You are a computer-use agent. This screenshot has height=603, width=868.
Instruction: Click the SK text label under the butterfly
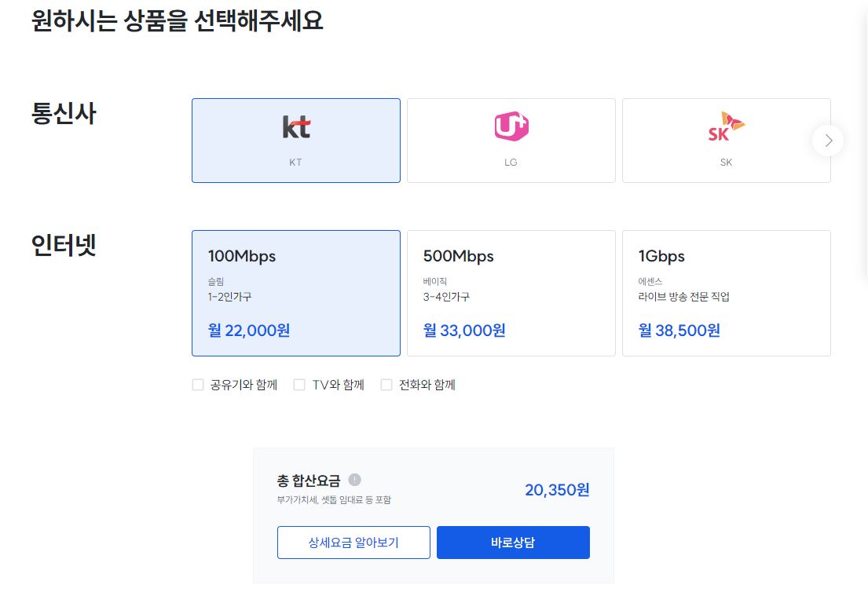(x=725, y=162)
